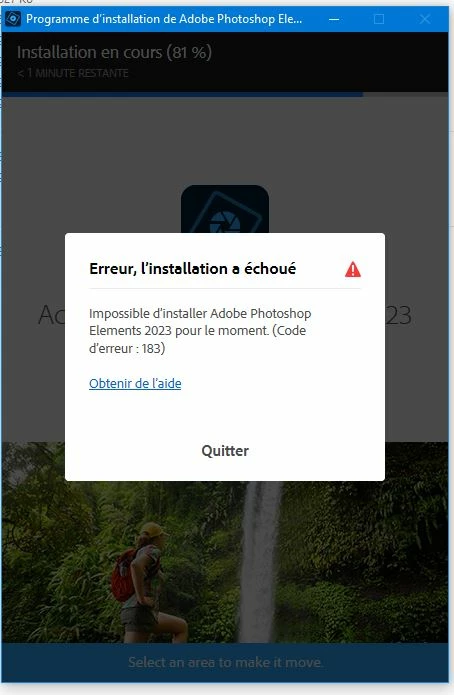Click the < 1 MINUTE RESTANTE label

[x=73, y=73]
